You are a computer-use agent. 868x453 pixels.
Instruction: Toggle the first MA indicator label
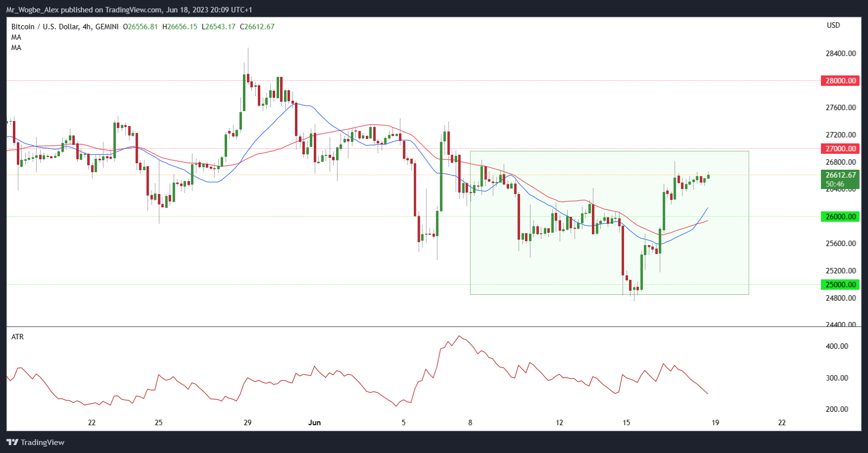coord(16,37)
